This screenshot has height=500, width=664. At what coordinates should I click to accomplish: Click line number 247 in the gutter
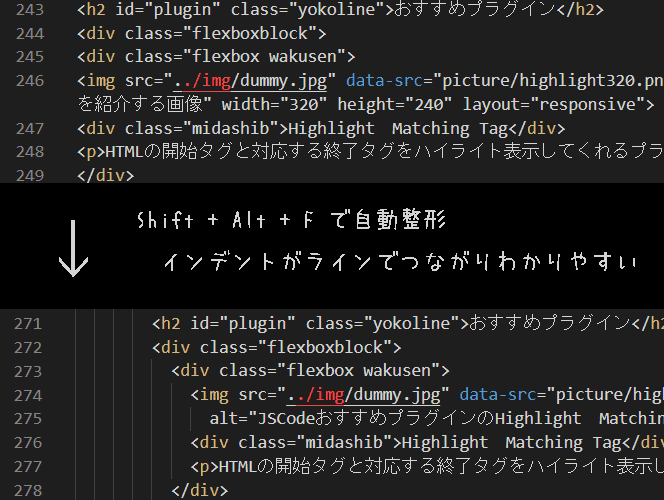(30, 128)
